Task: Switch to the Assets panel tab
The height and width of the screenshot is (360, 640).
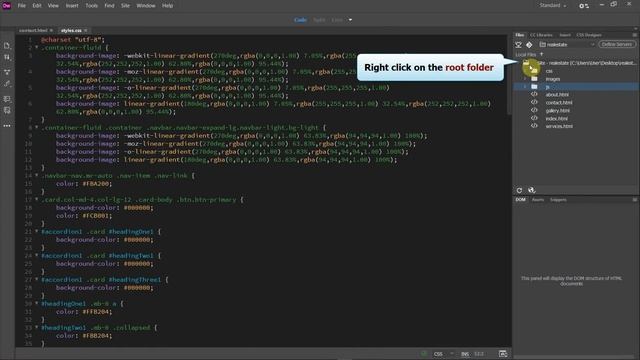Action: (538, 200)
